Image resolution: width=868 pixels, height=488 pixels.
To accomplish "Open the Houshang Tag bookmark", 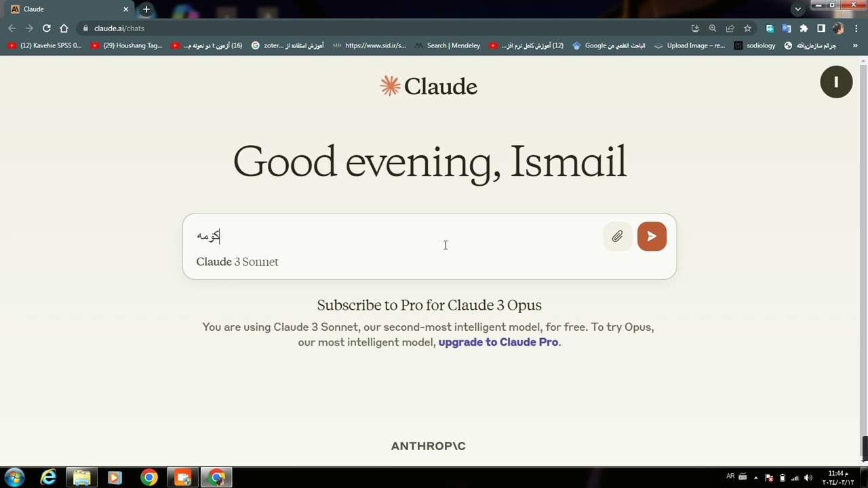I will (127, 46).
